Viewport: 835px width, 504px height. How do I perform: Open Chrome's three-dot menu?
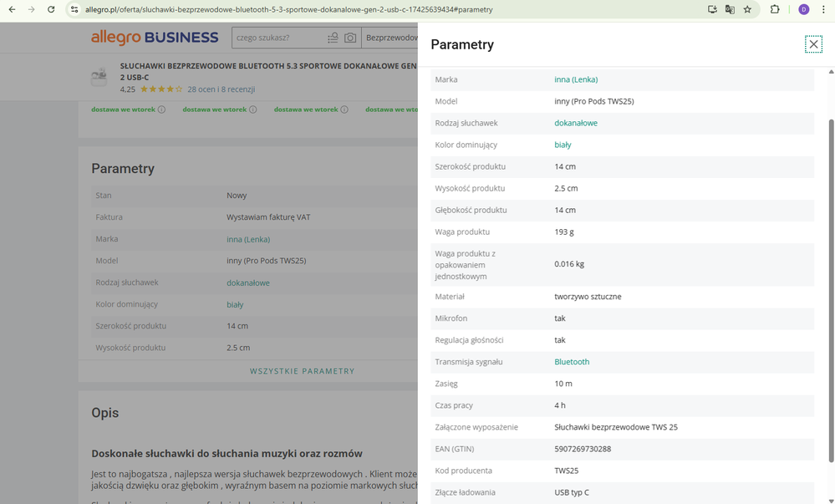click(x=823, y=9)
